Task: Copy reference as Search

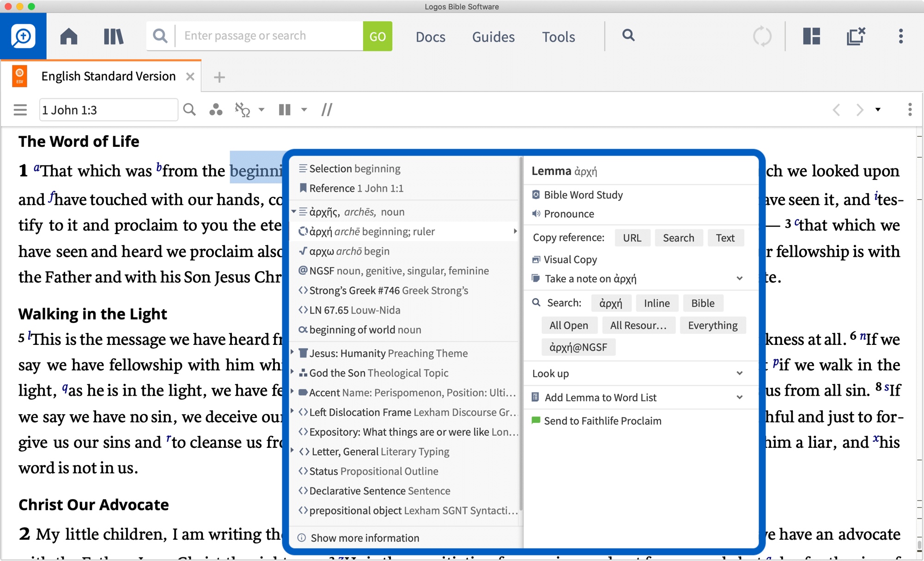Action: pyautogui.click(x=678, y=238)
